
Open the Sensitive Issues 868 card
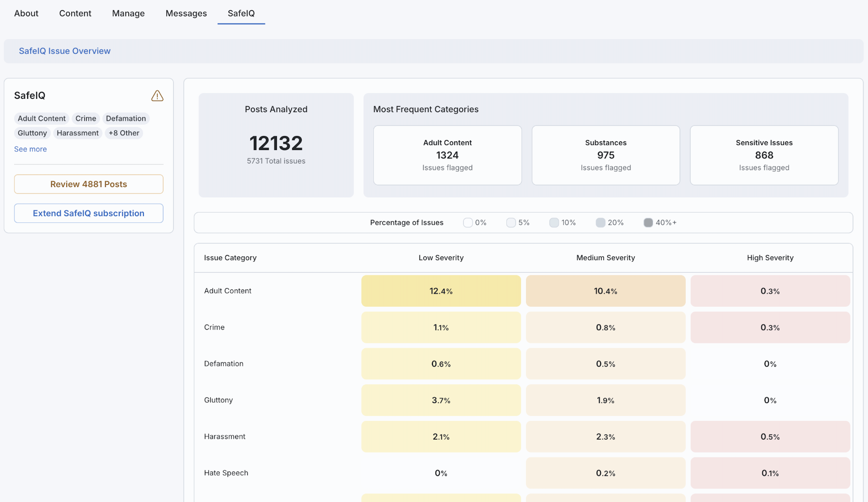(x=764, y=155)
